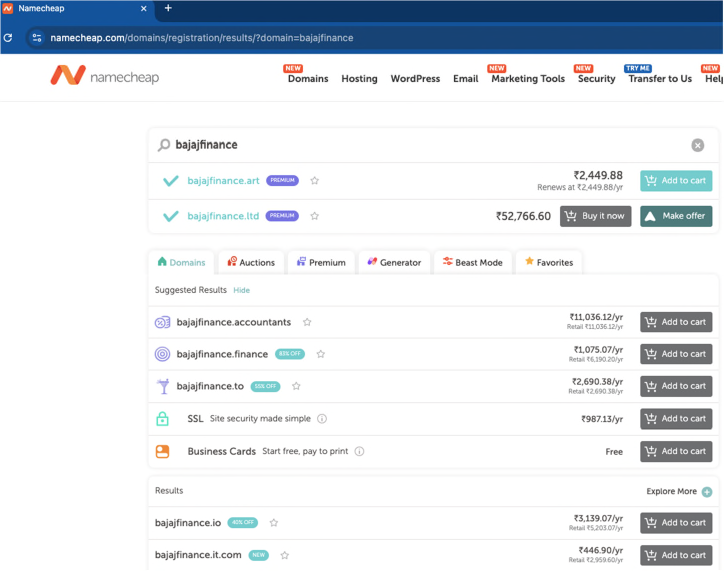Hide the Suggested Results section

pos(241,290)
